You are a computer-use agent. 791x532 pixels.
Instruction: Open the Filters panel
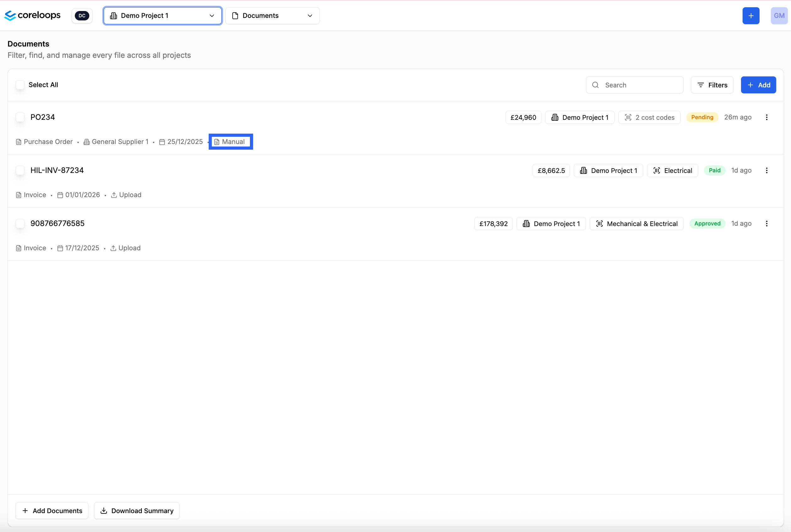(712, 85)
